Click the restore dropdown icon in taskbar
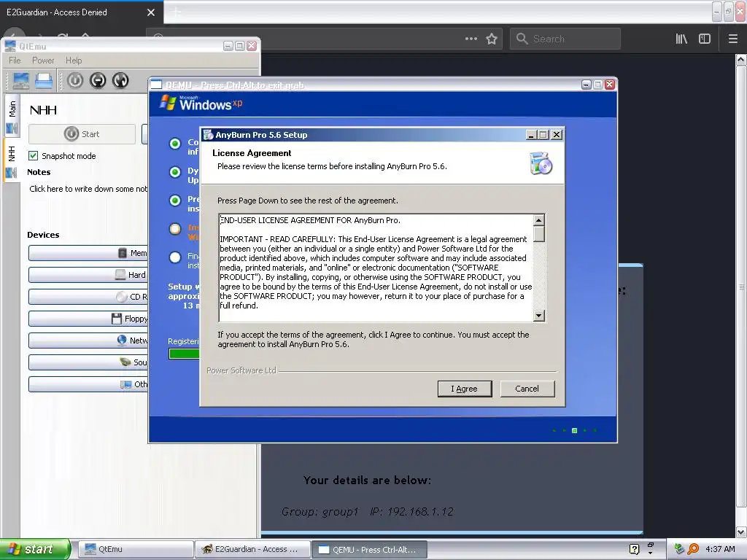This screenshot has width=747, height=560. click(651, 548)
